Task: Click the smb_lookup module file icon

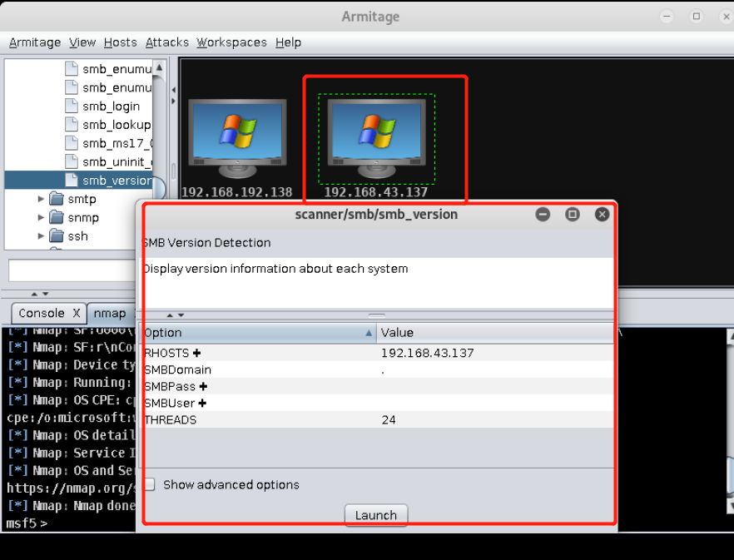Action: click(x=72, y=125)
